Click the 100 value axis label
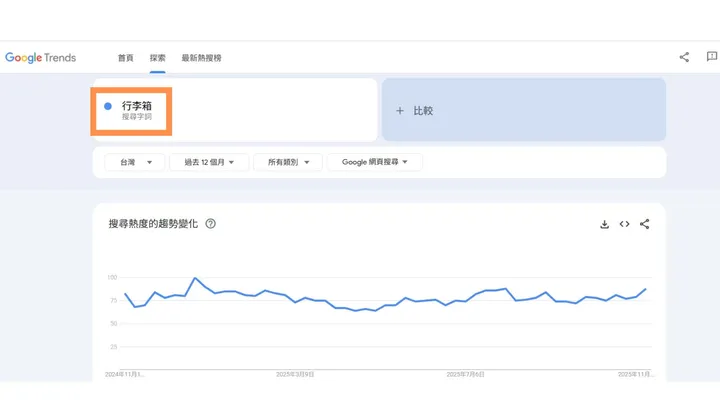Viewport: 720px width, 405px height. (112, 277)
